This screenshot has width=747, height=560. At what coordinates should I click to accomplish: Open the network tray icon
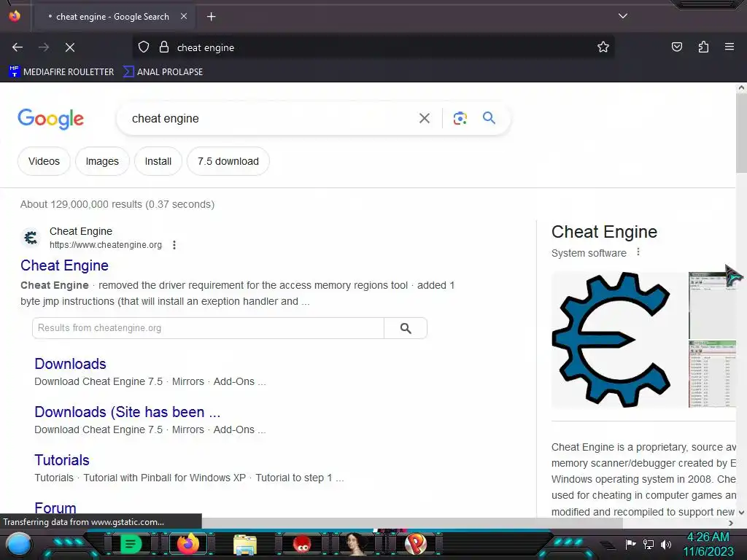pyautogui.click(x=649, y=544)
